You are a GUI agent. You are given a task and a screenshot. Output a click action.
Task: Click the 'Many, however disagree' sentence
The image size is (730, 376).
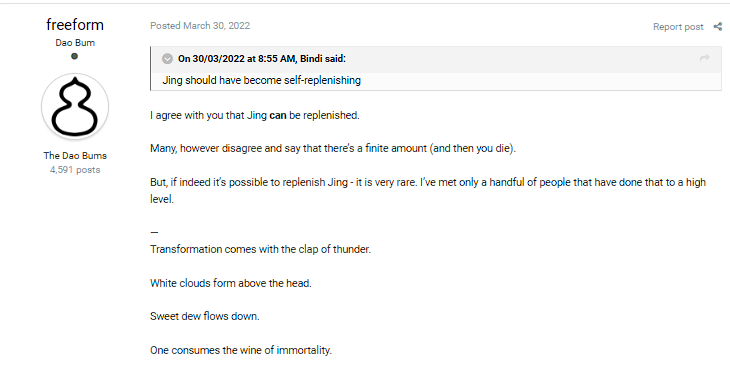333,148
